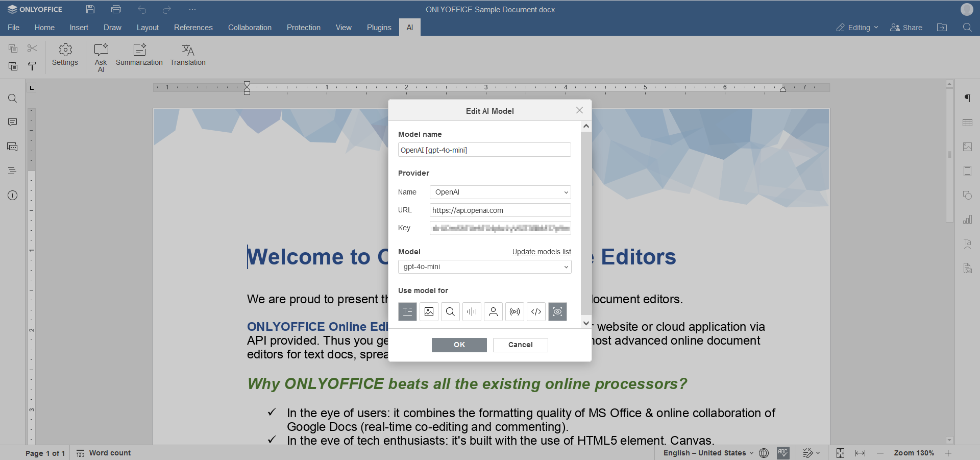The width and height of the screenshot is (980, 460).
Task: Toggle the audio waveform capability icon
Action: [x=472, y=311]
